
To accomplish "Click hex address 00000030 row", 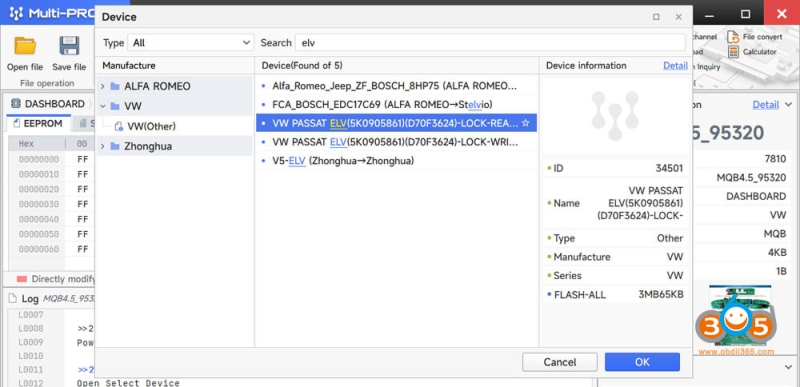I will pos(39,204).
